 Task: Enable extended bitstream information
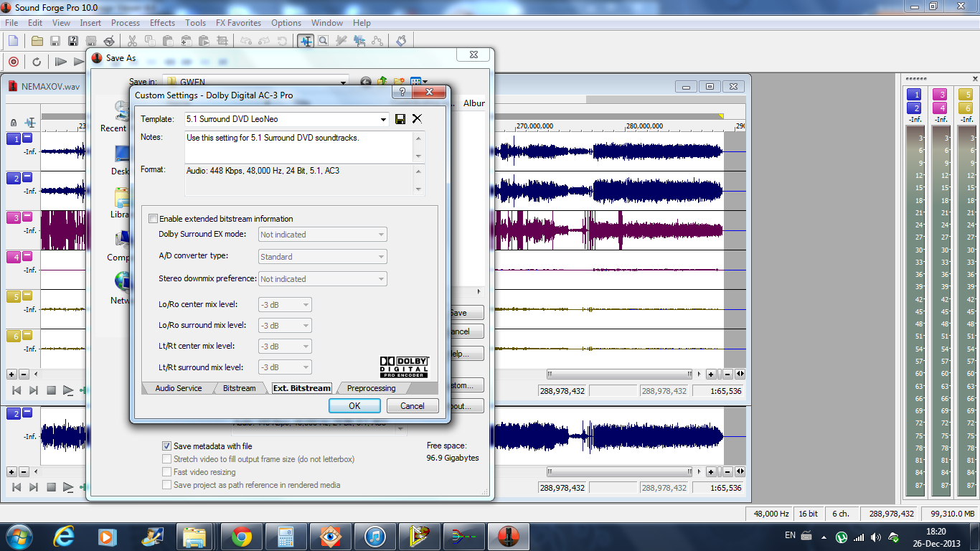coord(153,219)
